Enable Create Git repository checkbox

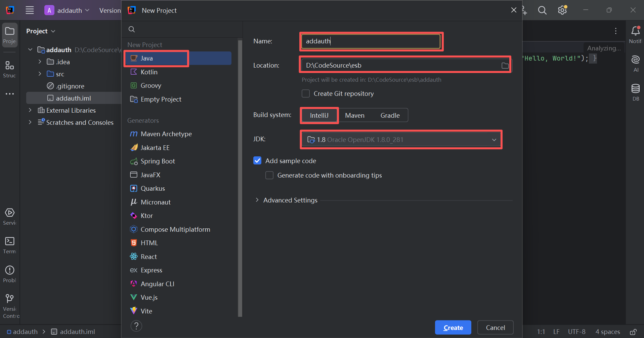(x=306, y=94)
